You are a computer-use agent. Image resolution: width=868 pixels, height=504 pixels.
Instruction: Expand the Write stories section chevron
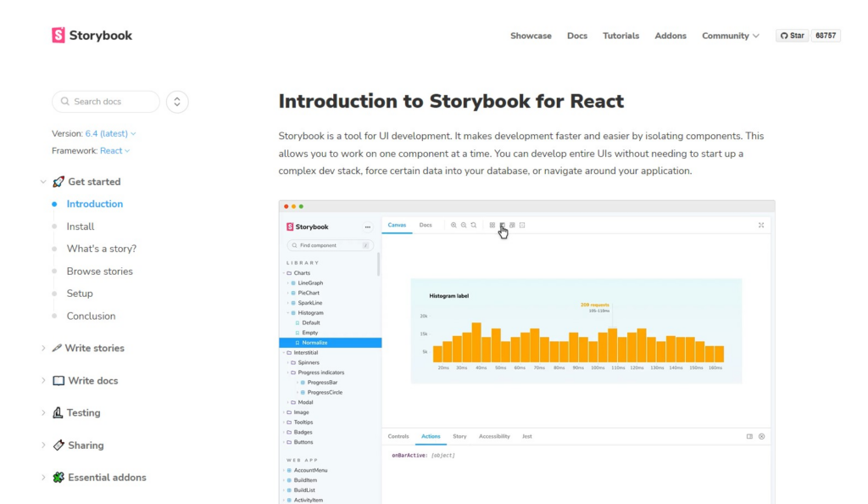pyautogui.click(x=43, y=349)
